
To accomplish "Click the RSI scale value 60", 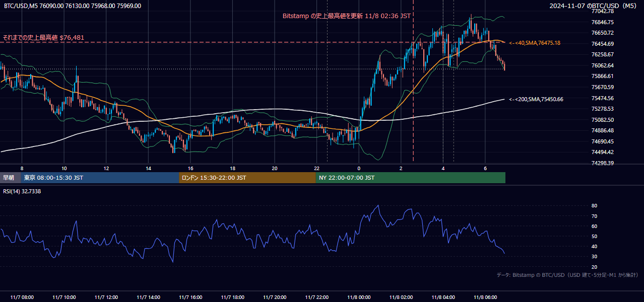I will (x=594, y=226).
